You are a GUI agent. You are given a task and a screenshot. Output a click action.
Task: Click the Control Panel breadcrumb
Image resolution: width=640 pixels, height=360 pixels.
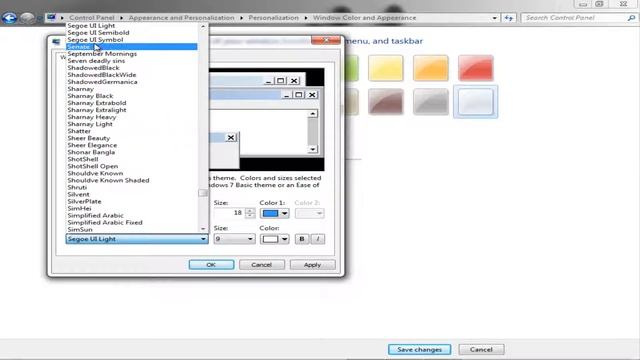point(92,18)
